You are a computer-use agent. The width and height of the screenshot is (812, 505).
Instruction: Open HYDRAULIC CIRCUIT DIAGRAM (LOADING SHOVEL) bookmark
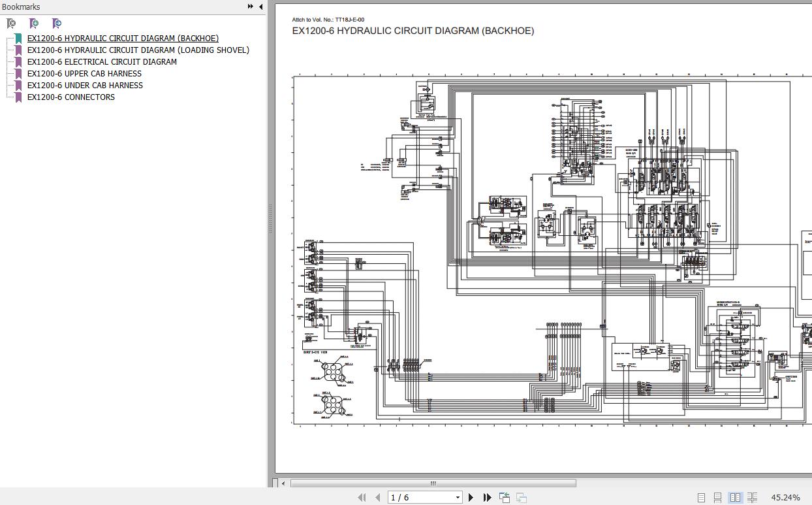click(138, 50)
